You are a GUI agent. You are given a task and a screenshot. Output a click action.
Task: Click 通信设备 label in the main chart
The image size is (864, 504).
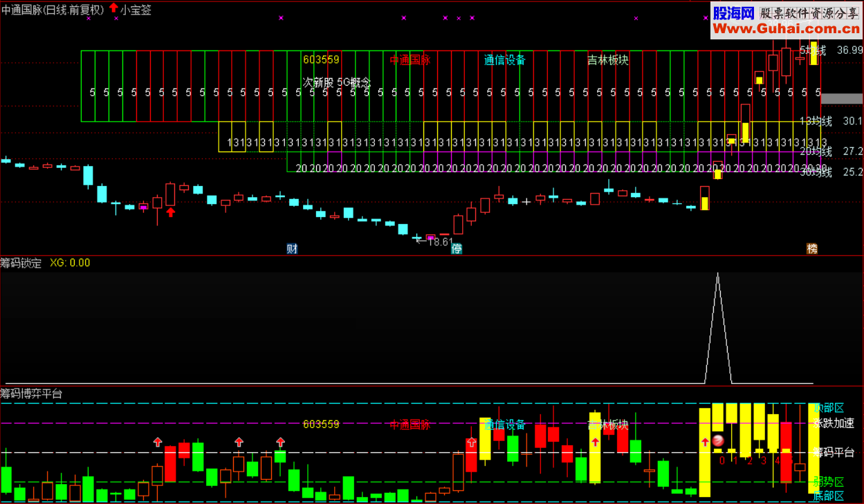point(505,60)
